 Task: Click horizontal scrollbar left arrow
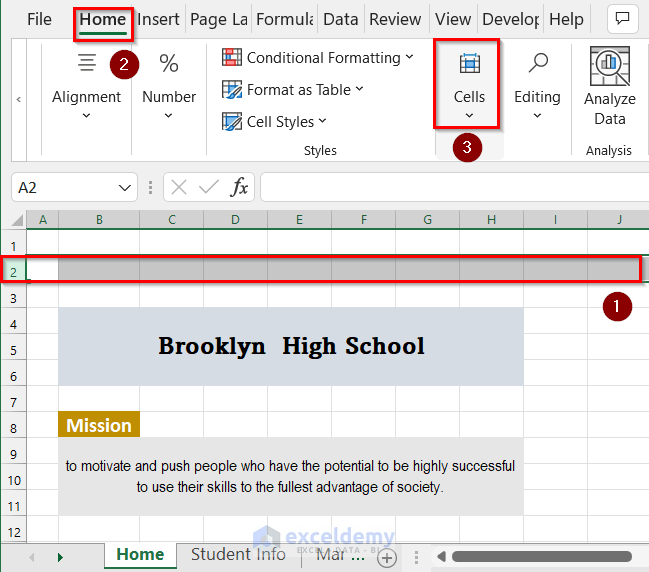[441, 557]
